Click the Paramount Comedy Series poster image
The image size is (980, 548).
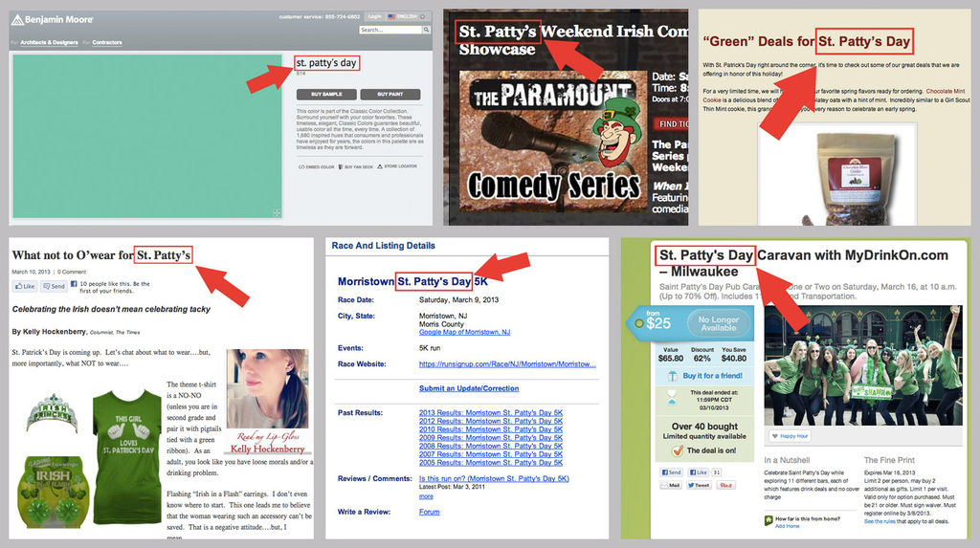[553, 142]
